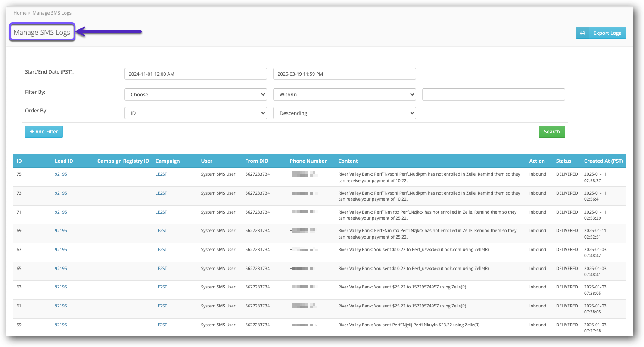Click the Action column header
This screenshot has width=644, height=347.
point(537,161)
